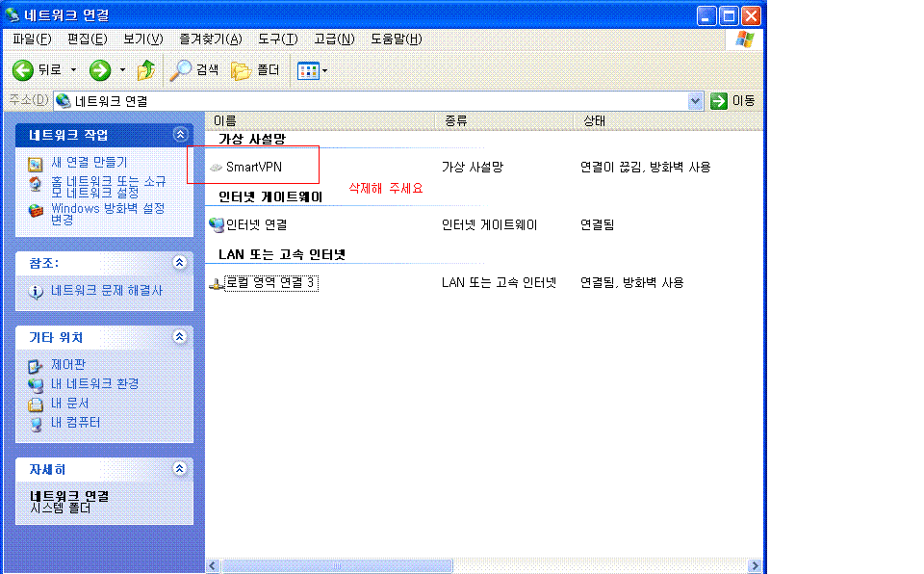924x574 pixels.
Task: Click 홈 네트워크 또는 소규모 네트워크 설정 link
Action: [x=109, y=187]
